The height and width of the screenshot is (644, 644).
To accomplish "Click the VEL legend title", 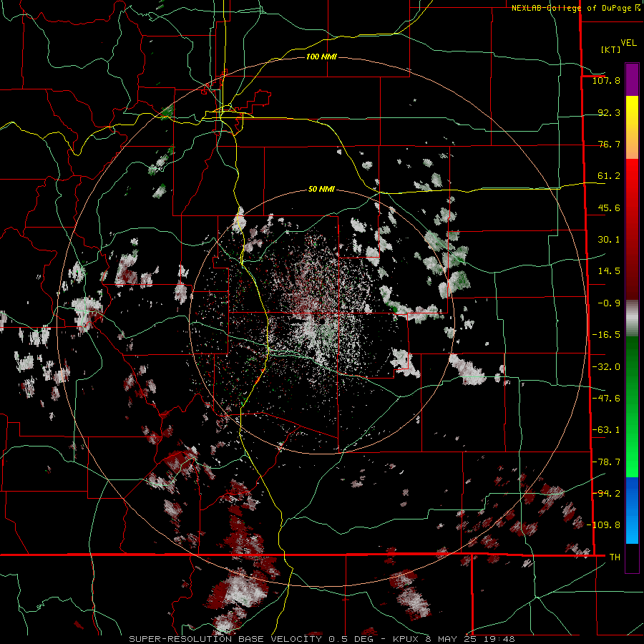I will click(628, 43).
